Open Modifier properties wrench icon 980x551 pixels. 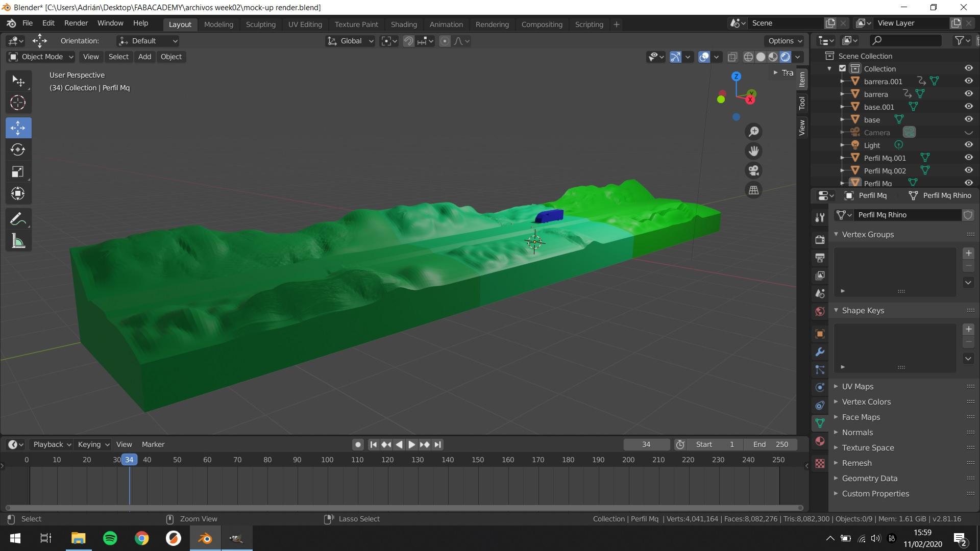coord(820,352)
